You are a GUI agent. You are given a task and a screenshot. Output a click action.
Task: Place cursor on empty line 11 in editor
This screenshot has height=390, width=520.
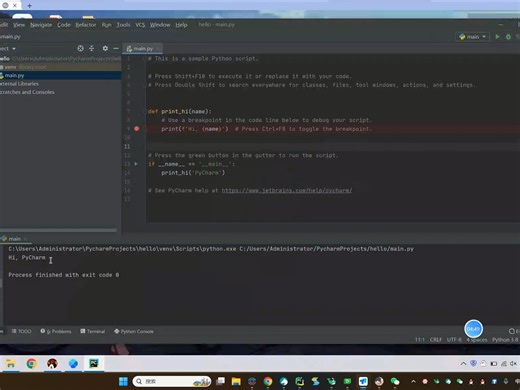(333, 146)
